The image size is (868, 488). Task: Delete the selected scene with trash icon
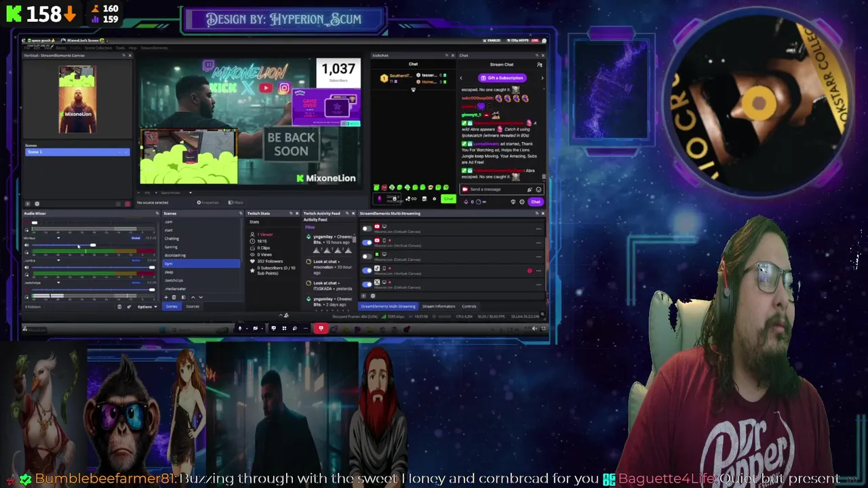click(174, 297)
